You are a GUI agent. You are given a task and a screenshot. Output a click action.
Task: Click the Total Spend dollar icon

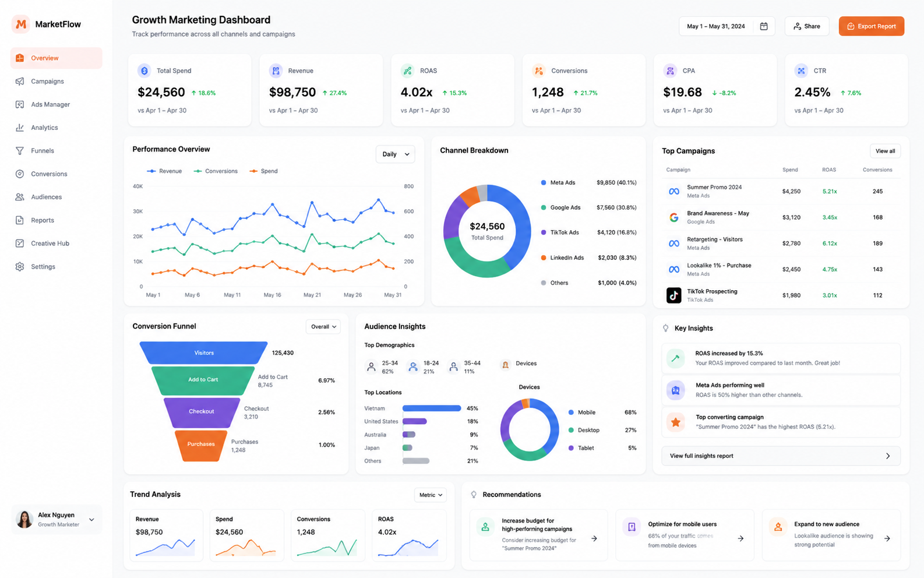pos(144,71)
